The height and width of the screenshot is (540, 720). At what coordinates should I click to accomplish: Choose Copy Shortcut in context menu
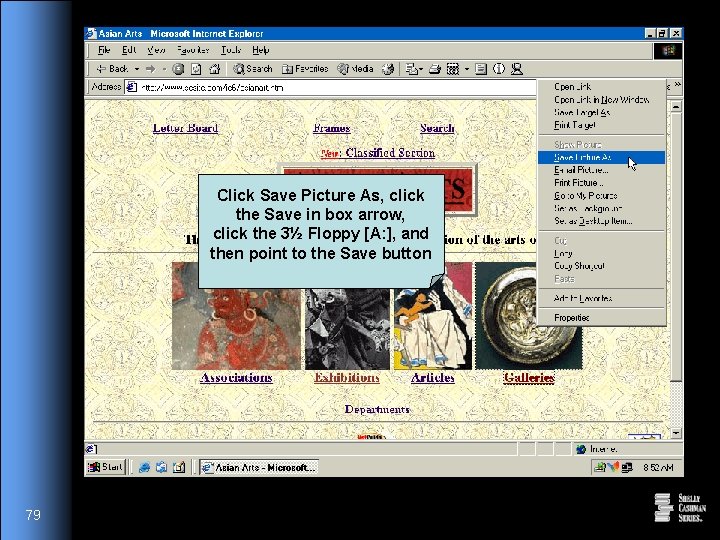click(x=601, y=266)
